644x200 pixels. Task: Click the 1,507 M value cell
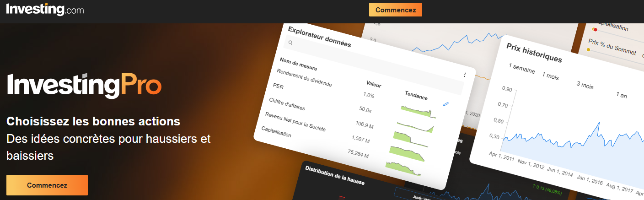pyautogui.click(x=361, y=139)
